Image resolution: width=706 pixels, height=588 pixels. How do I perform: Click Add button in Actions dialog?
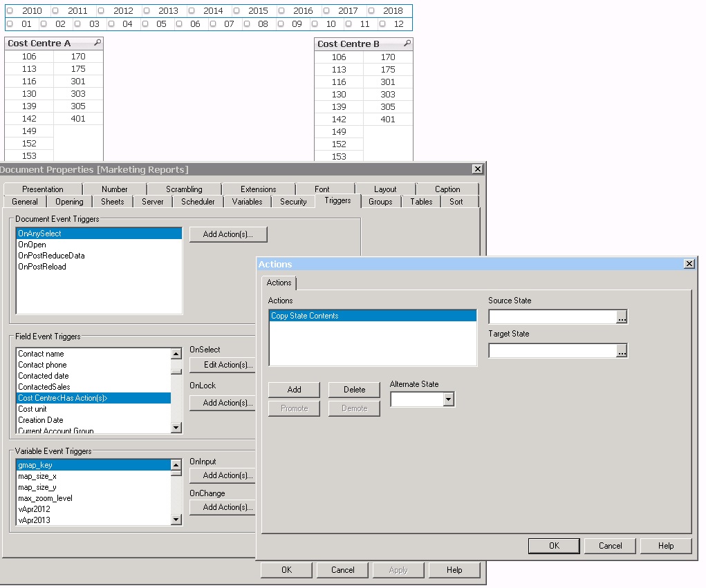[x=294, y=390]
